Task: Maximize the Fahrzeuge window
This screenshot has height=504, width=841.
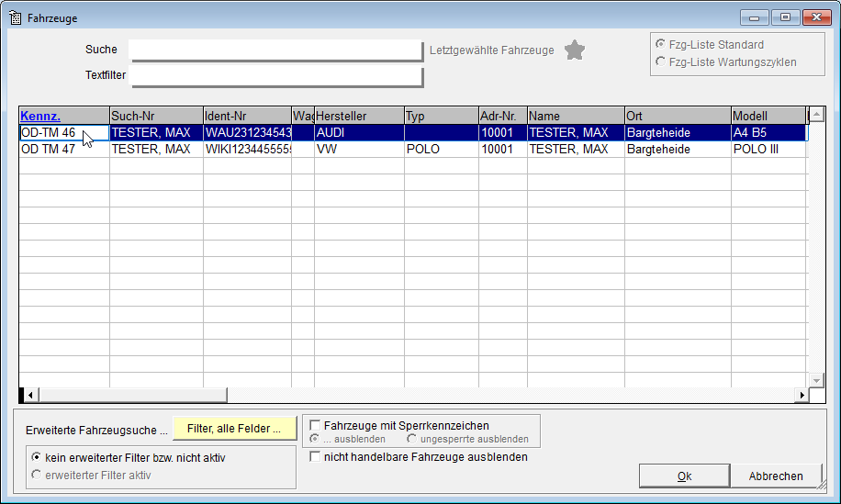Action: tap(785, 17)
